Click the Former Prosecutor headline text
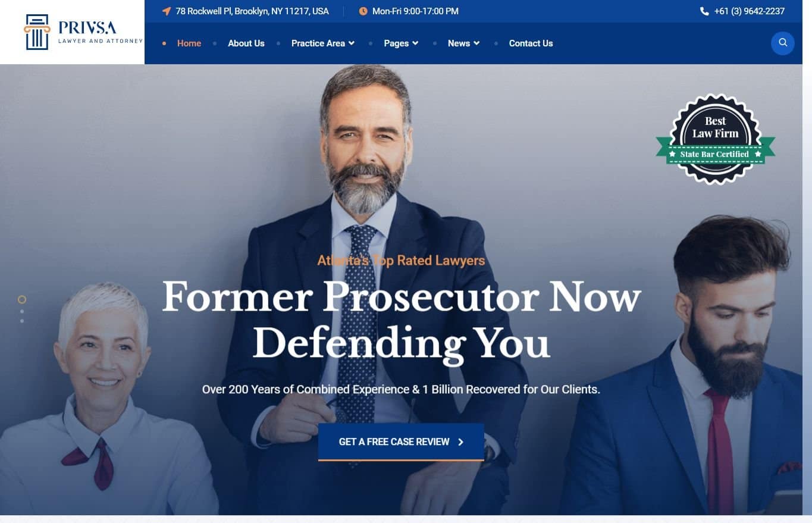This screenshot has height=523, width=812. [402, 320]
